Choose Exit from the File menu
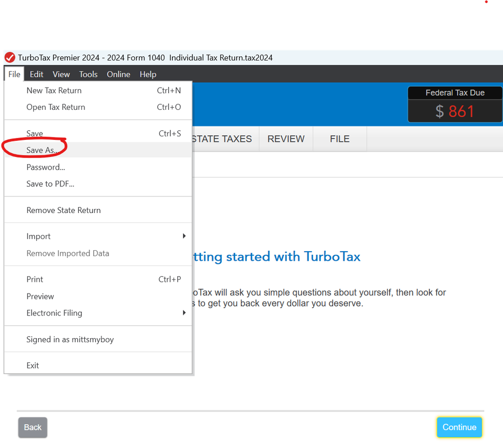The height and width of the screenshot is (448, 503). (98, 365)
